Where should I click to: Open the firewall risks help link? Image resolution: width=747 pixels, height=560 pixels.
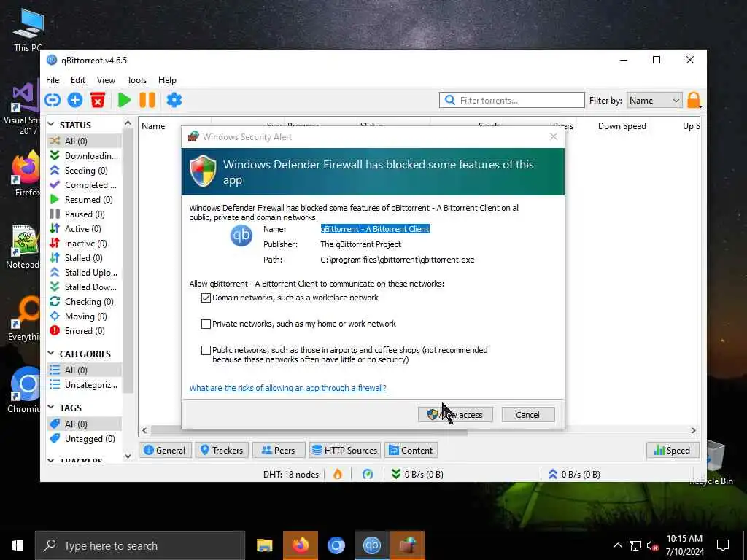287,388
